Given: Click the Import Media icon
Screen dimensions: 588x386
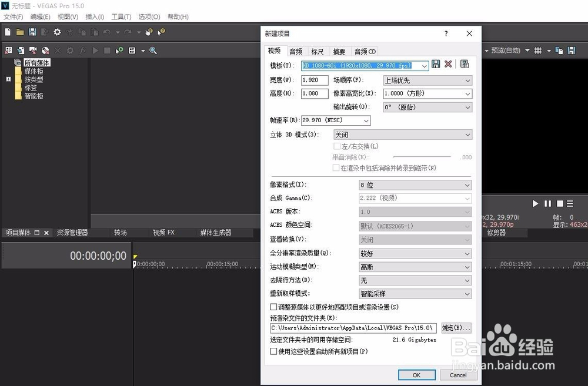Looking at the screenshot, I should coord(21,51).
